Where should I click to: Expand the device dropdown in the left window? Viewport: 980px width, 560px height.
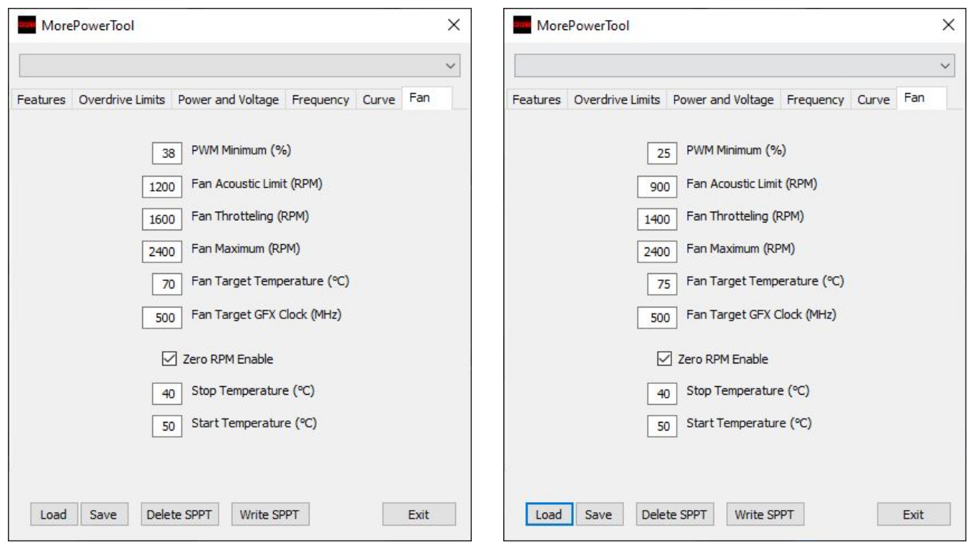(450, 66)
